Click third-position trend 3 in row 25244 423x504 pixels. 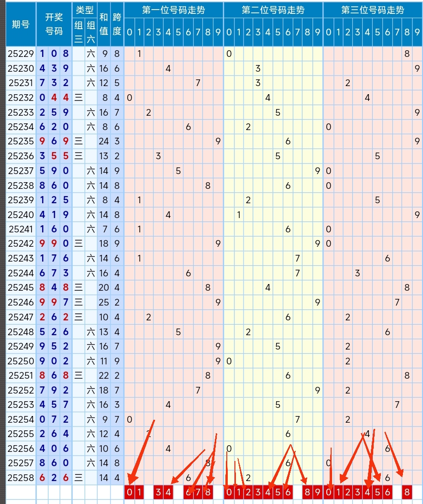357,273
